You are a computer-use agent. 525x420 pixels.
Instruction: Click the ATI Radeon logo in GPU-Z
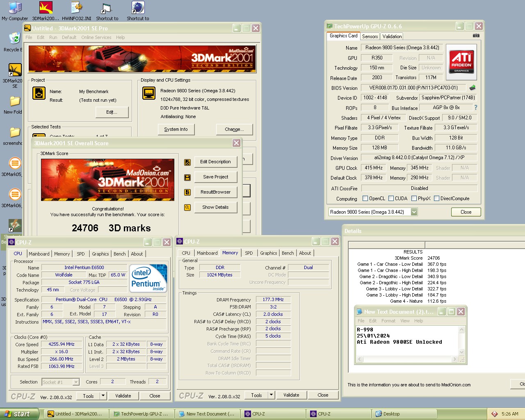click(x=461, y=62)
